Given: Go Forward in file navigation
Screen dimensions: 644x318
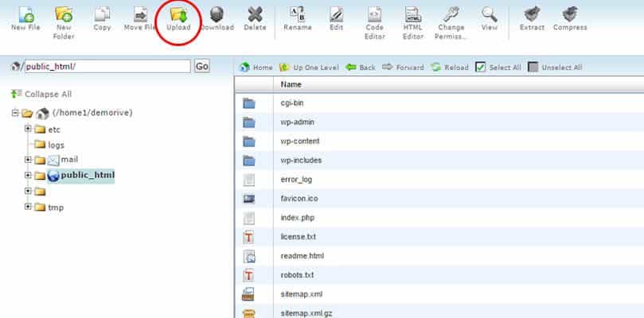Looking at the screenshot, I should point(403,68).
